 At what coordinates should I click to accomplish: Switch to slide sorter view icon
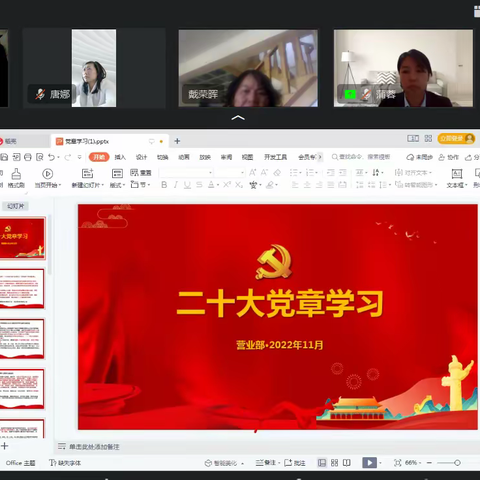[x=334, y=463]
